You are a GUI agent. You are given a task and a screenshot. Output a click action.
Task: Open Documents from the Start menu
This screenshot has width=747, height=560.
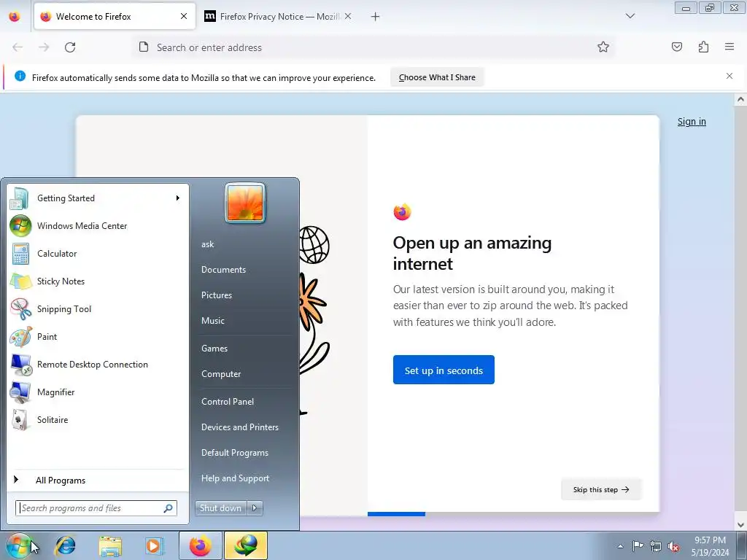tap(223, 270)
